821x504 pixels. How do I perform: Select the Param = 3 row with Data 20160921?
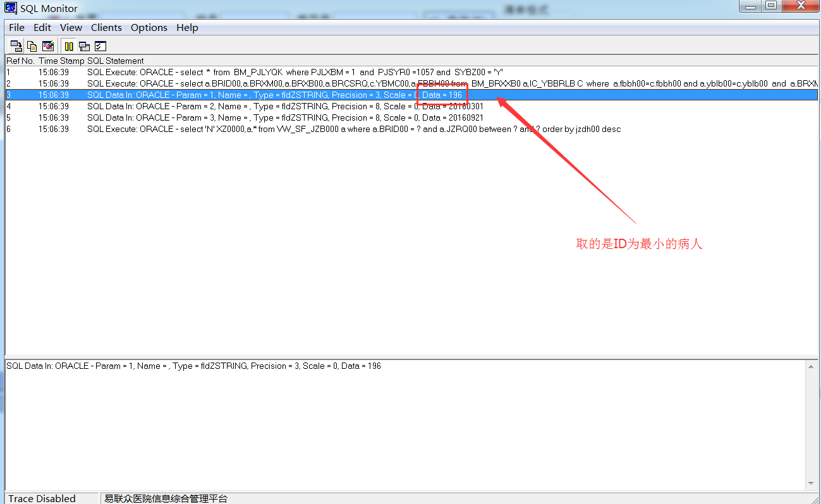[411, 117]
